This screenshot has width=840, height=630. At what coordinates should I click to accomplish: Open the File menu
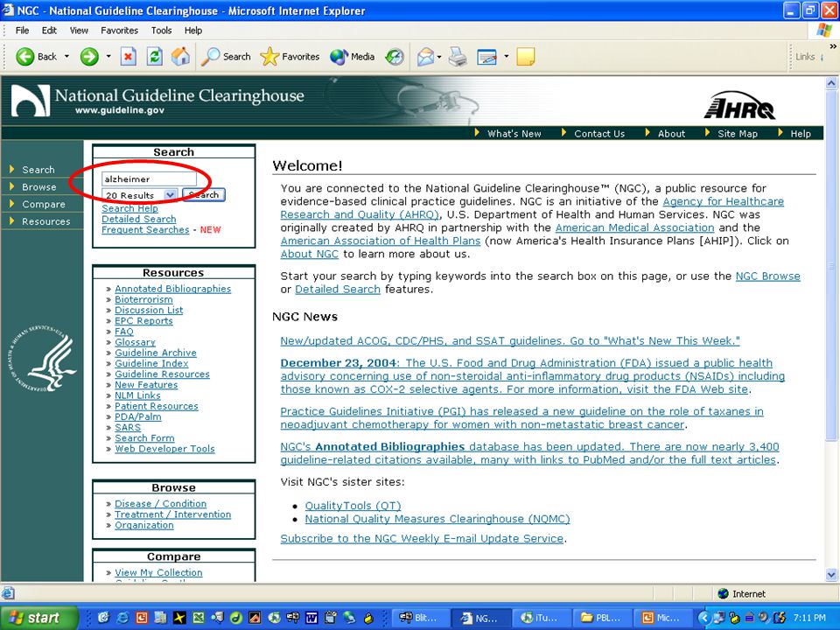tap(22, 31)
